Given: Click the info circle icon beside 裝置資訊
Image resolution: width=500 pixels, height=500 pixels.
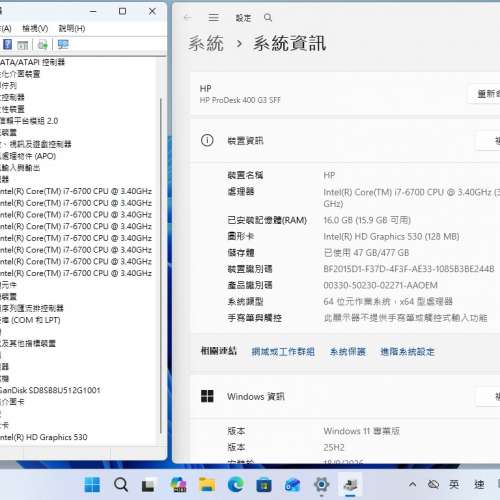Looking at the screenshot, I should point(207,140).
